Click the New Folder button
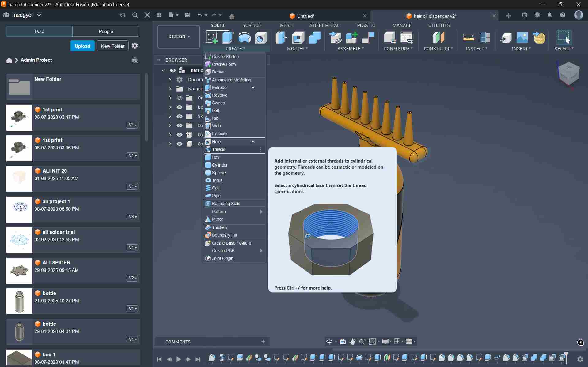The image size is (588, 367). pyautogui.click(x=112, y=46)
